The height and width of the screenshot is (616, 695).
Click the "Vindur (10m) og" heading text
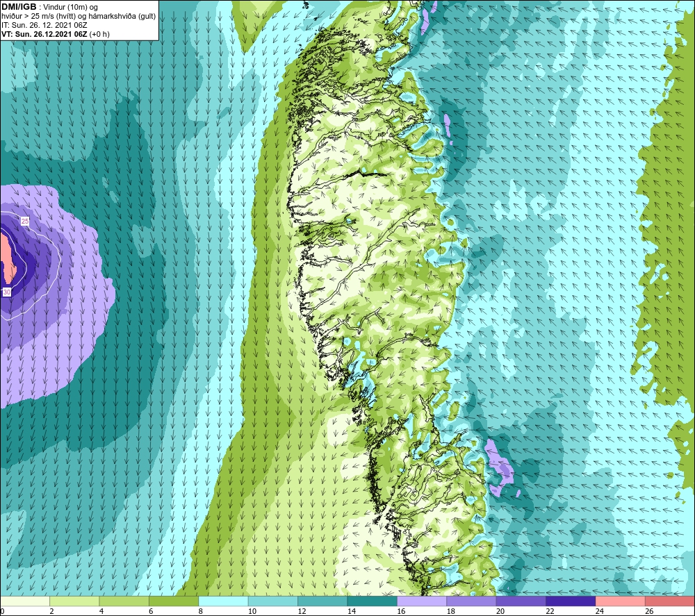[x=70, y=7]
